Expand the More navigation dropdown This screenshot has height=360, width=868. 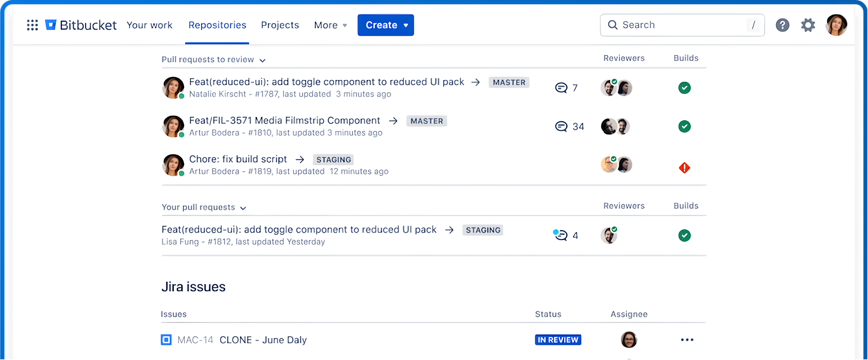330,25
